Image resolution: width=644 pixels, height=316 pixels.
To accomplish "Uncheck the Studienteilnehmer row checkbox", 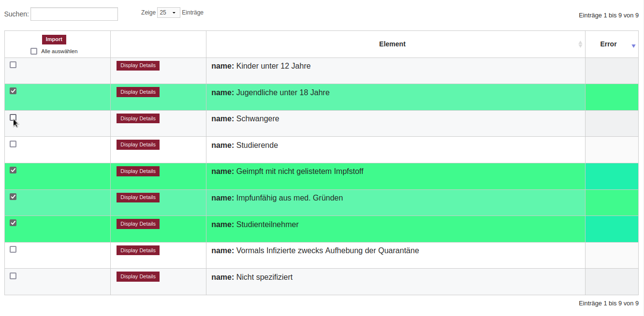I will pyautogui.click(x=13, y=223).
